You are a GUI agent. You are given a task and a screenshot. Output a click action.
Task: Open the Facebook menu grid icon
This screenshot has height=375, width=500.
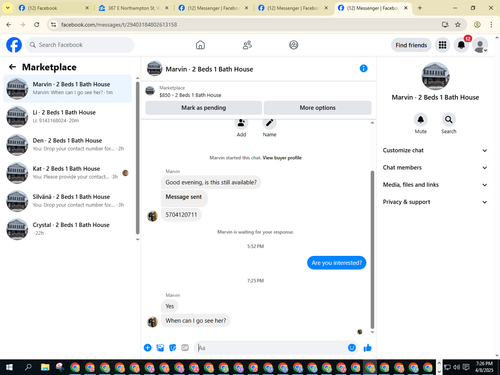[442, 45]
